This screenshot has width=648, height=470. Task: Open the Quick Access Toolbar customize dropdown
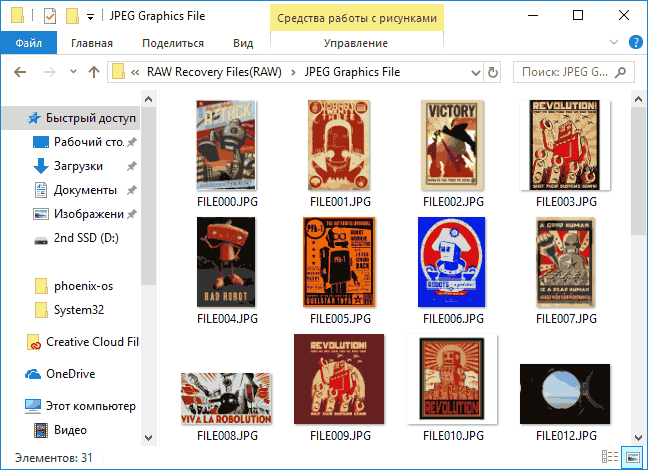click(x=91, y=17)
